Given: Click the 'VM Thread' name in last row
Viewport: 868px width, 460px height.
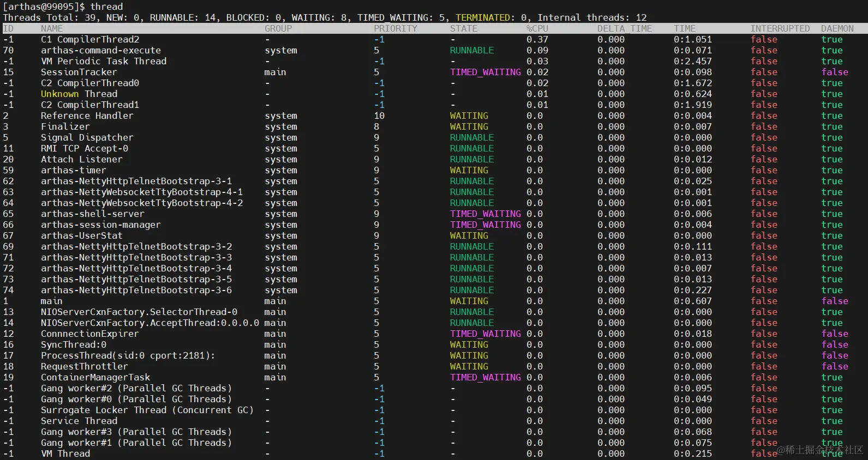Looking at the screenshot, I should [x=65, y=453].
